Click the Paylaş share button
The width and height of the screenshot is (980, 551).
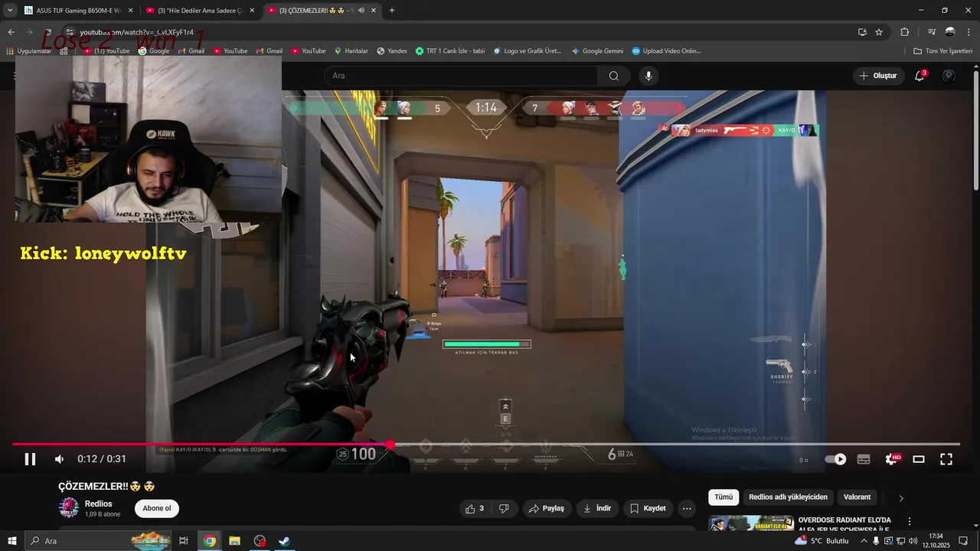(546, 508)
